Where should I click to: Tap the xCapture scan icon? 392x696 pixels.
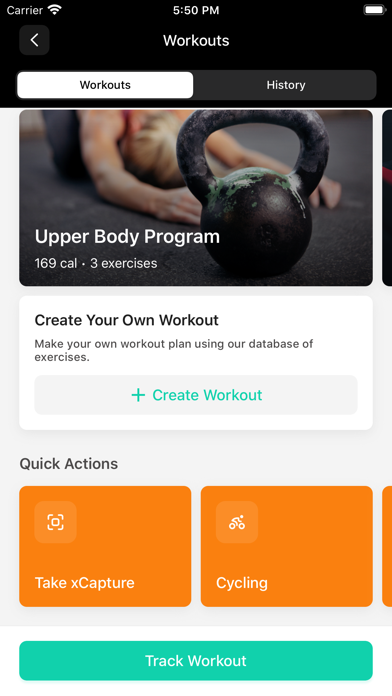click(55, 522)
